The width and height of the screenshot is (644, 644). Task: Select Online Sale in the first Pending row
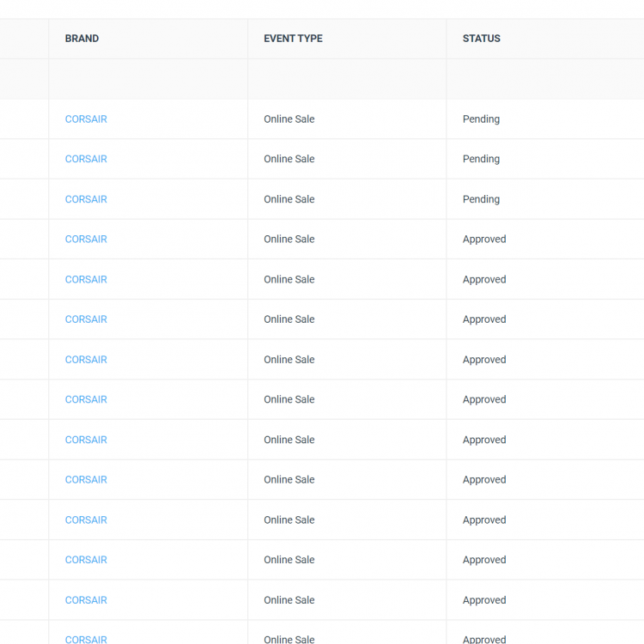click(x=289, y=119)
